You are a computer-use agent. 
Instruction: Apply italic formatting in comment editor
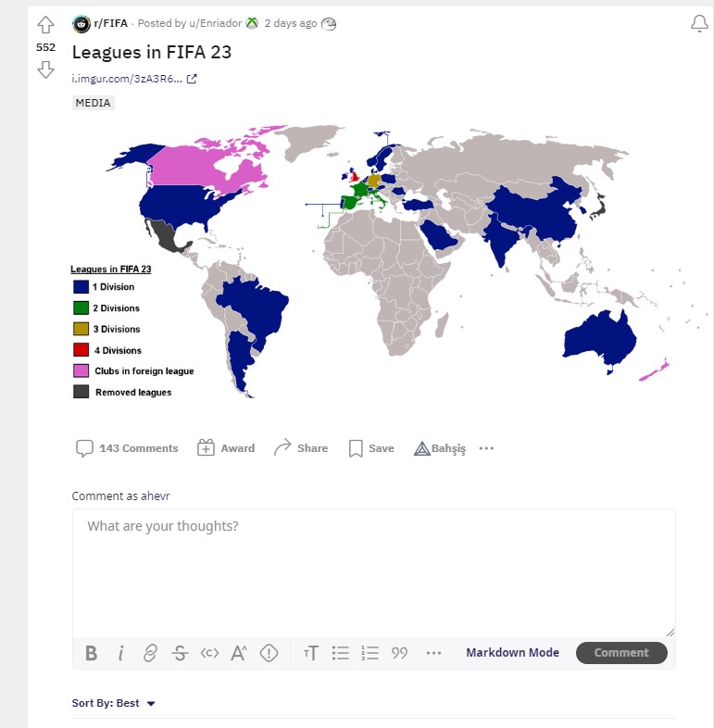(x=120, y=653)
